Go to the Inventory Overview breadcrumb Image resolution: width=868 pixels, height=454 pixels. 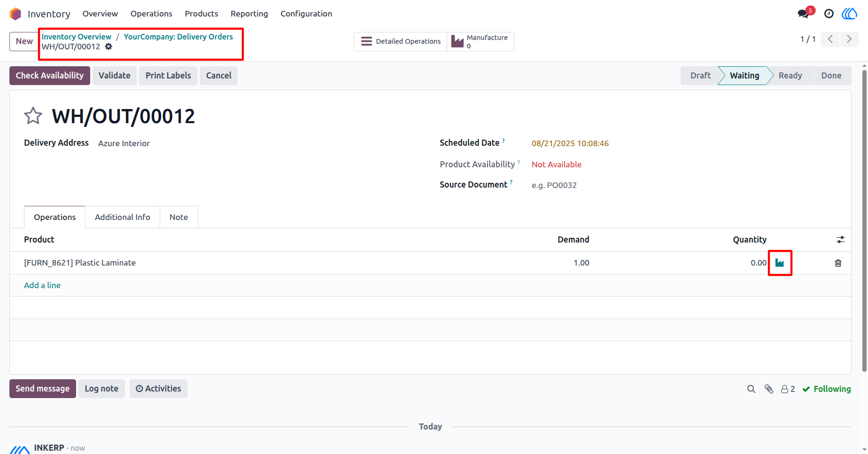coord(77,37)
